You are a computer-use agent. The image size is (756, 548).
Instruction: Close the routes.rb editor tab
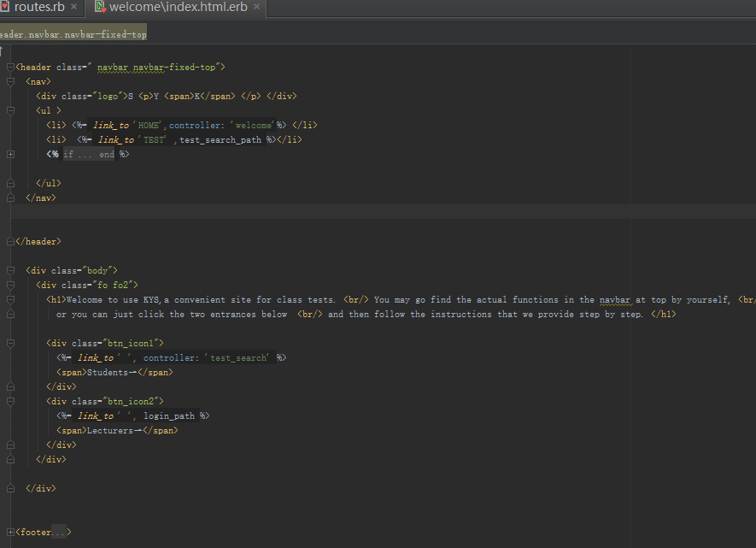click(x=74, y=8)
